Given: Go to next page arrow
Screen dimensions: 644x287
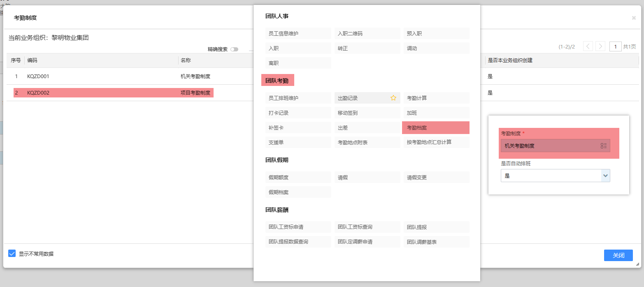Looking at the screenshot, I should point(600,46).
